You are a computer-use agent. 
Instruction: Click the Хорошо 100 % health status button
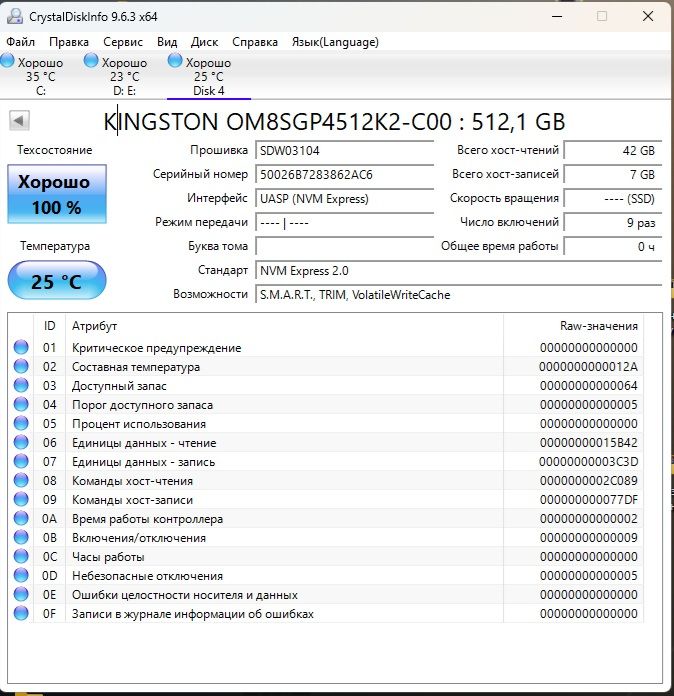pyautogui.click(x=57, y=194)
